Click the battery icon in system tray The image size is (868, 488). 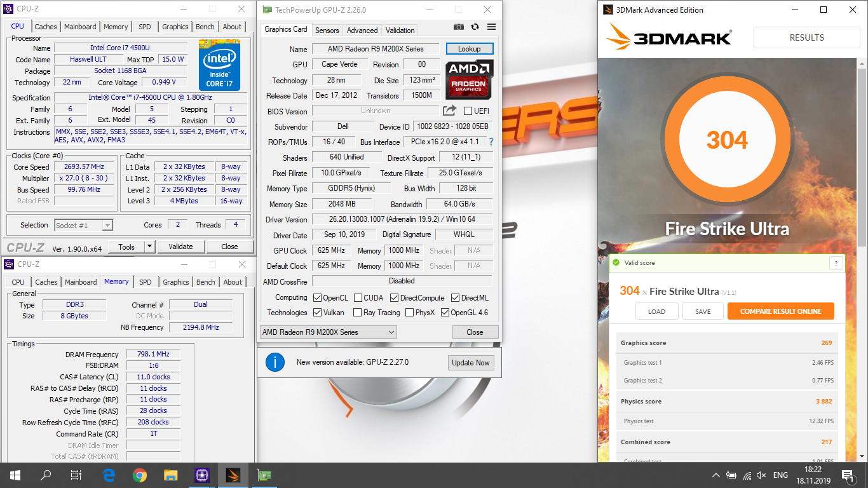point(731,475)
